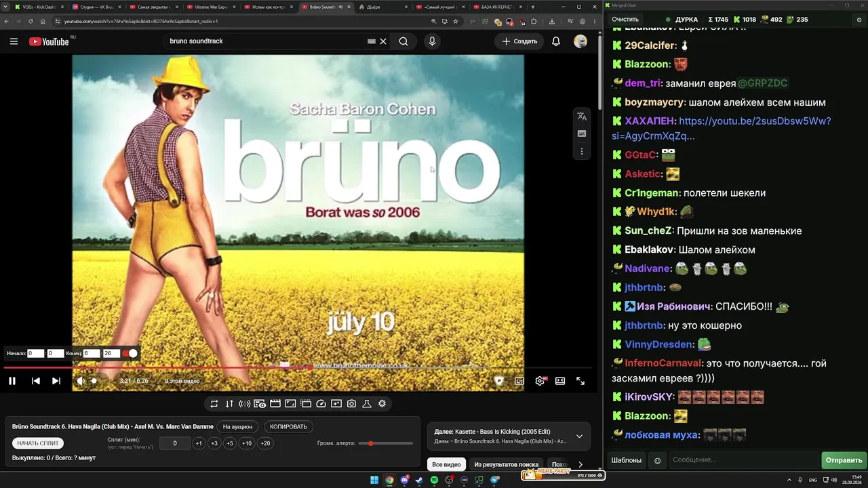Open extension settings gear below the video
The width and height of the screenshot is (868, 488).
pyautogui.click(x=382, y=403)
